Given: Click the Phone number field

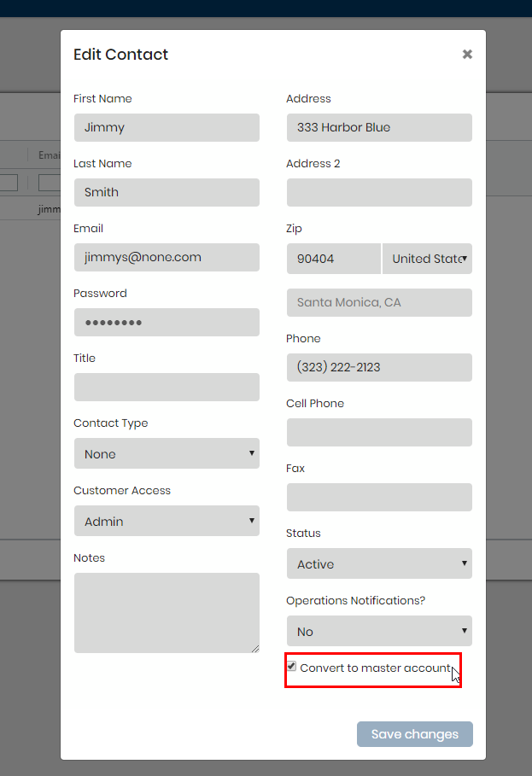Looking at the screenshot, I should tap(379, 367).
